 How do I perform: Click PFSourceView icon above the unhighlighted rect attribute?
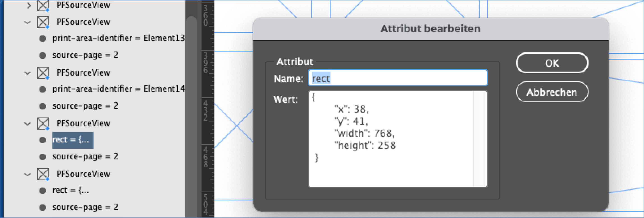click(43, 174)
